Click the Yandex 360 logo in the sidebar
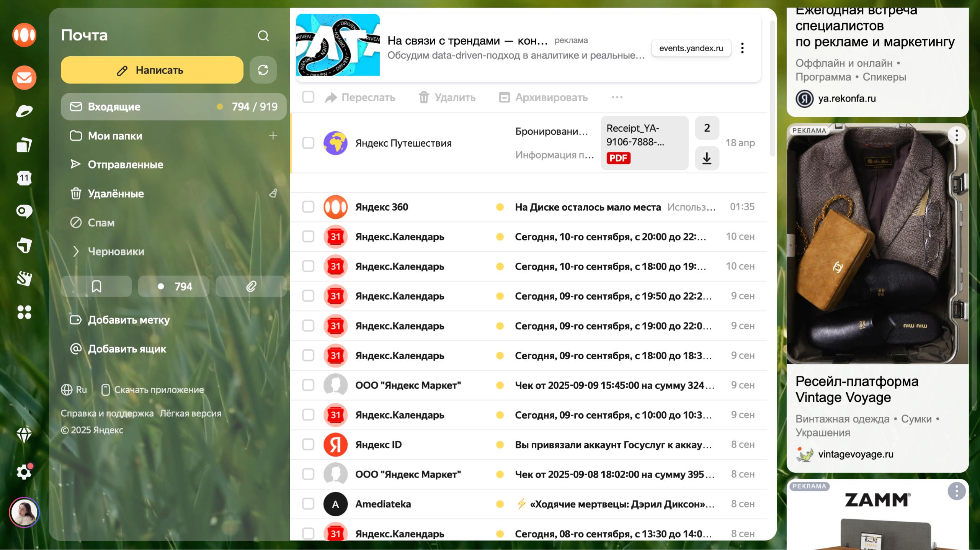This screenshot has width=980, height=550. coord(24,35)
